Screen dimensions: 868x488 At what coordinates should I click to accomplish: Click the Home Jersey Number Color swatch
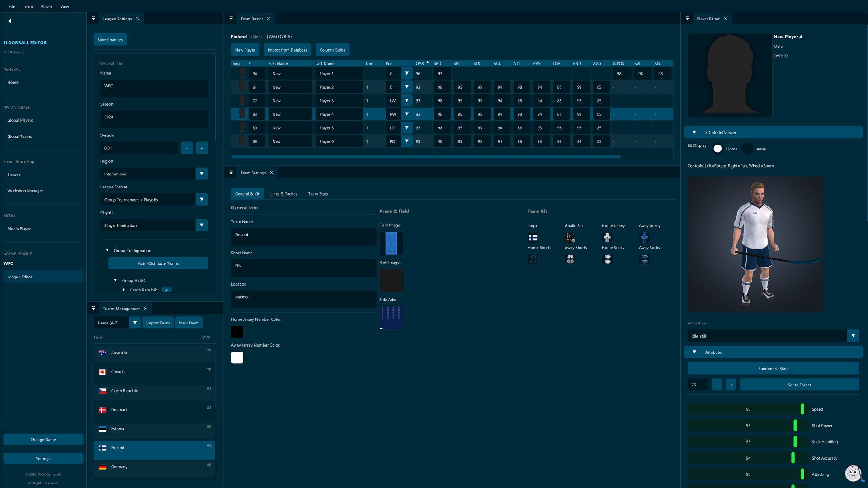237,331
